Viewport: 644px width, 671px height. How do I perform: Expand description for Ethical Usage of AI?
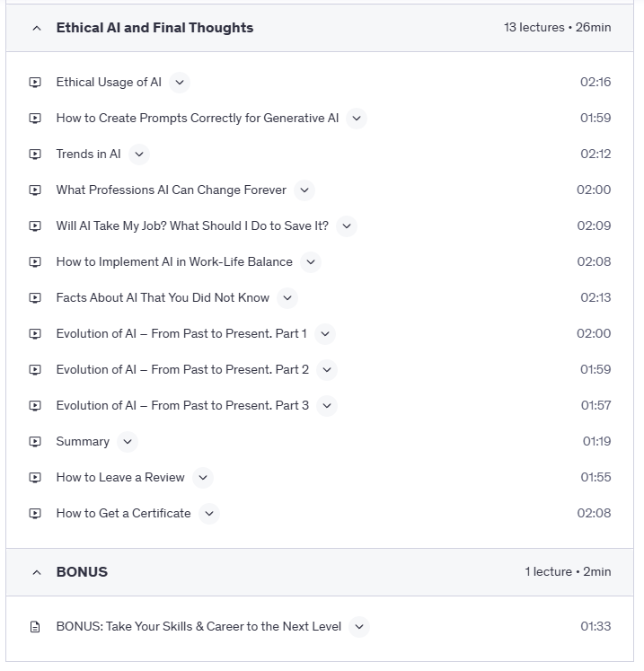[x=180, y=83]
